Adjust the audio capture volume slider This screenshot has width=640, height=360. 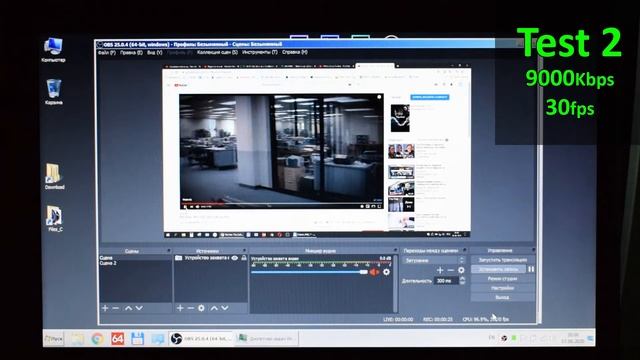tap(309, 272)
